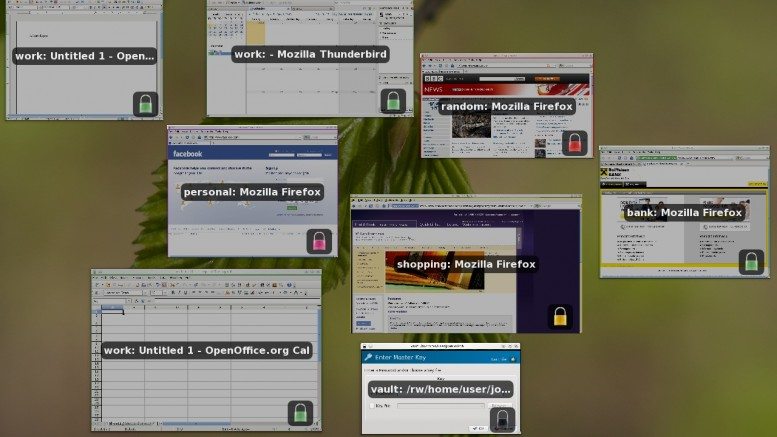Select "bank: Mozilla Firefox" window label
Image resolution: width=777 pixels, height=437 pixels.
pyautogui.click(x=684, y=213)
